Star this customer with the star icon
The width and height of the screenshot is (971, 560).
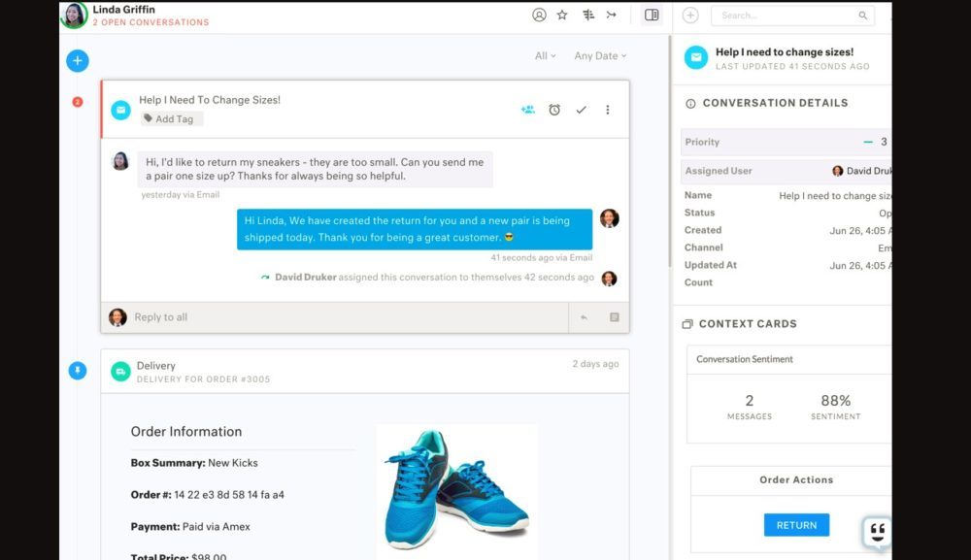562,16
